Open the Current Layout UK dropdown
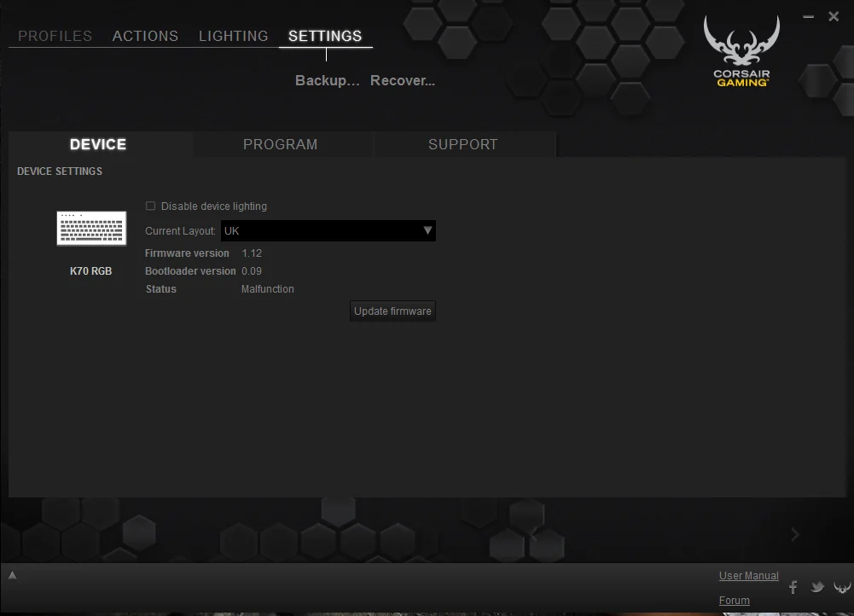The image size is (854, 616). [x=328, y=231]
